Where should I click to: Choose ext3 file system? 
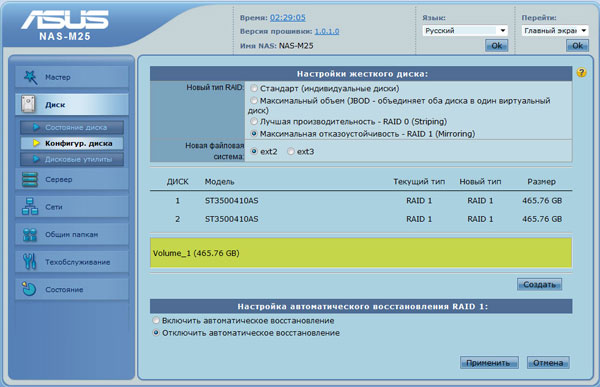click(290, 151)
